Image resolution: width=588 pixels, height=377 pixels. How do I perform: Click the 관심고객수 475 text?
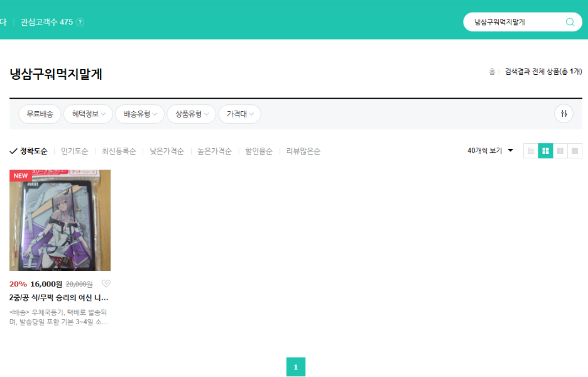click(x=46, y=22)
